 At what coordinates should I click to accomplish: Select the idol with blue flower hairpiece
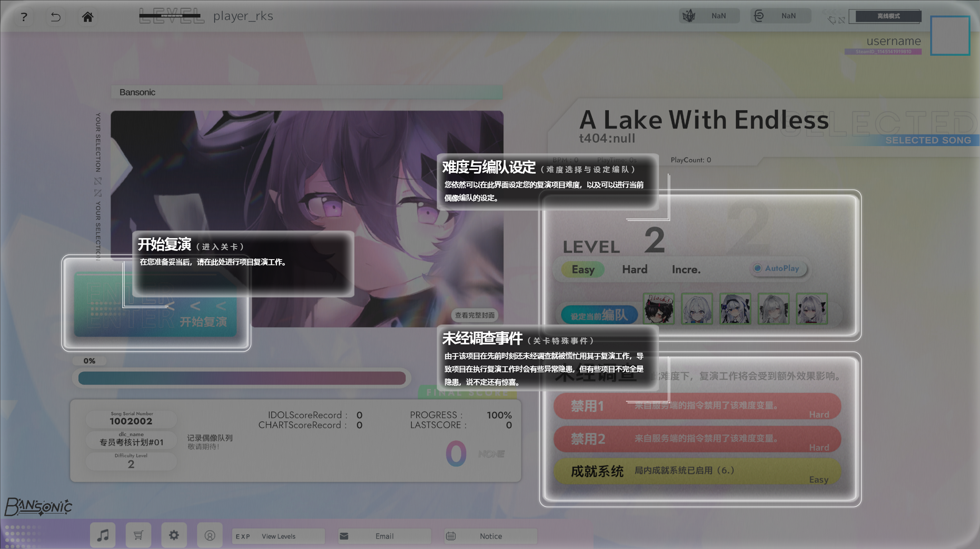[x=735, y=309]
